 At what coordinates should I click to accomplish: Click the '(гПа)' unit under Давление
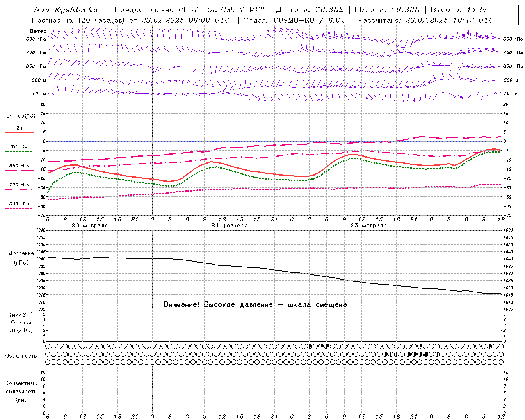21,262
